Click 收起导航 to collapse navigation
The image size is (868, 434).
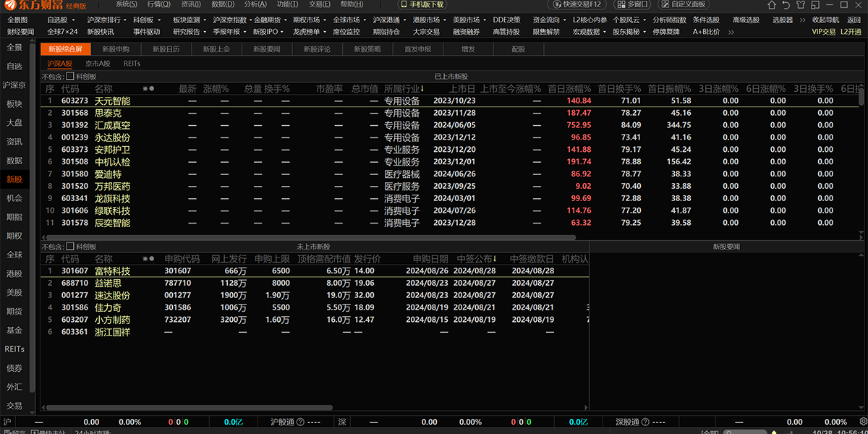(x=825, y=20)
